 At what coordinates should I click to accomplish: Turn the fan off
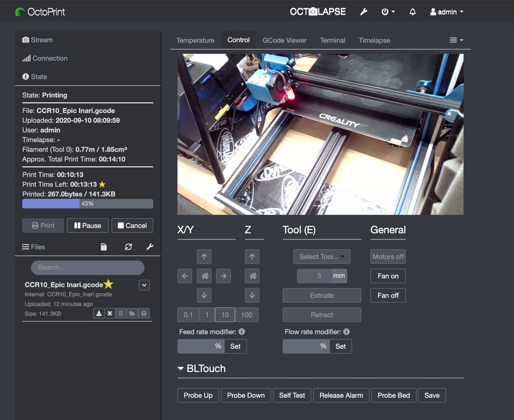tap(388, 295)
